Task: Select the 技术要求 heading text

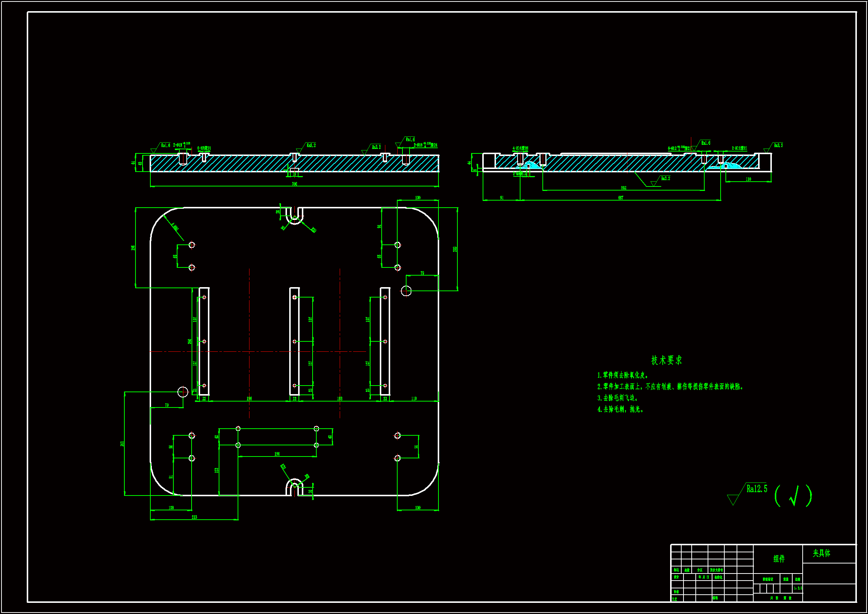Action: (666, 360)
